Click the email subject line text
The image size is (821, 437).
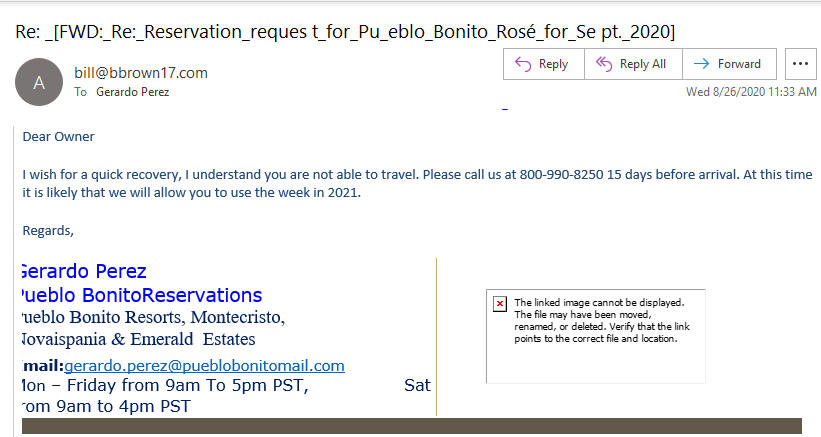(x=345, y=32)
